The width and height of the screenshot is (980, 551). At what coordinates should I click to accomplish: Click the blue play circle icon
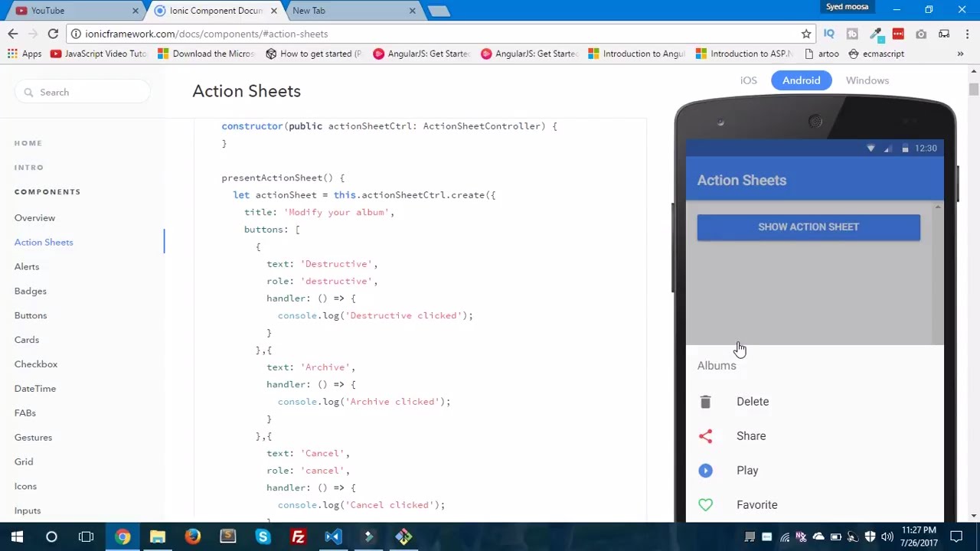[705, 471]
